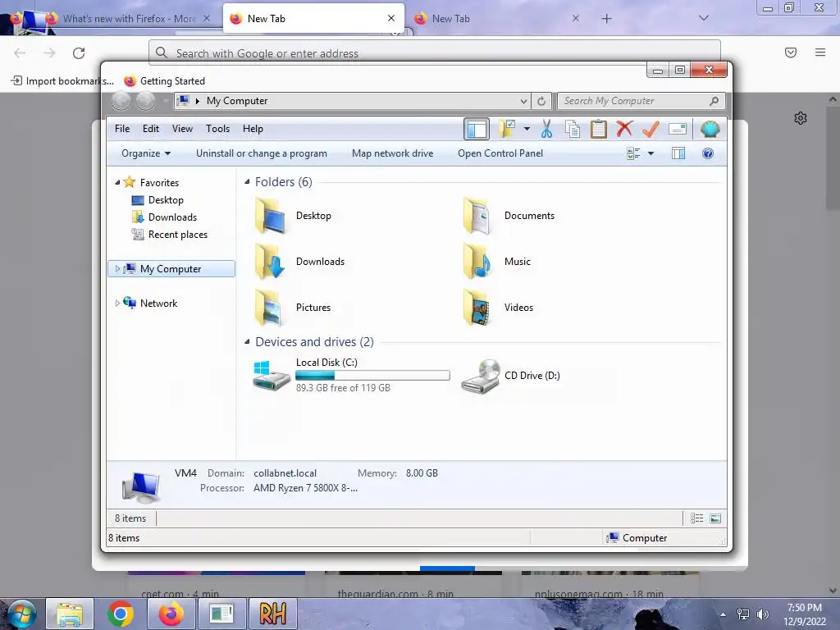Click the orange checkmark Properties icon
The width and height of the screenshot is (840, 630).
(x=651, y=129)
